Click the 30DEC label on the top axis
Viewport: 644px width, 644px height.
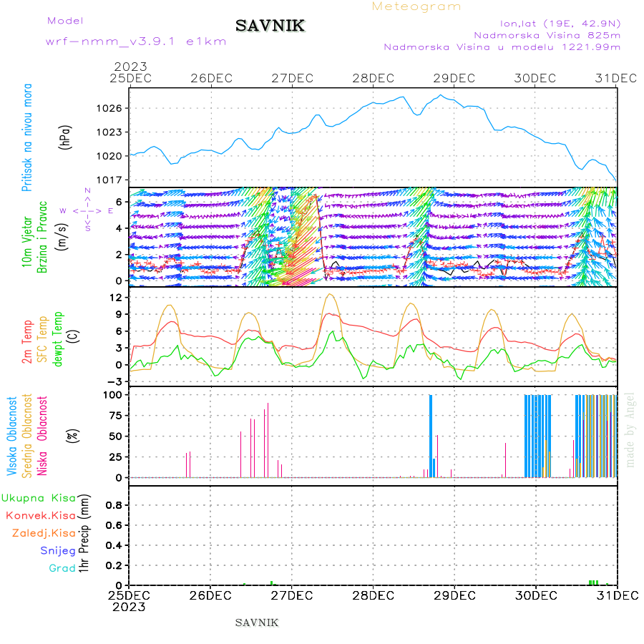tap(535, 79)
